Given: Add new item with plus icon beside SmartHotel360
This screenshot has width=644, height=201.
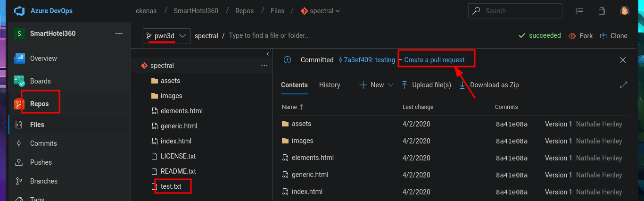Looking at the screenshot, I should coord(119,33).
